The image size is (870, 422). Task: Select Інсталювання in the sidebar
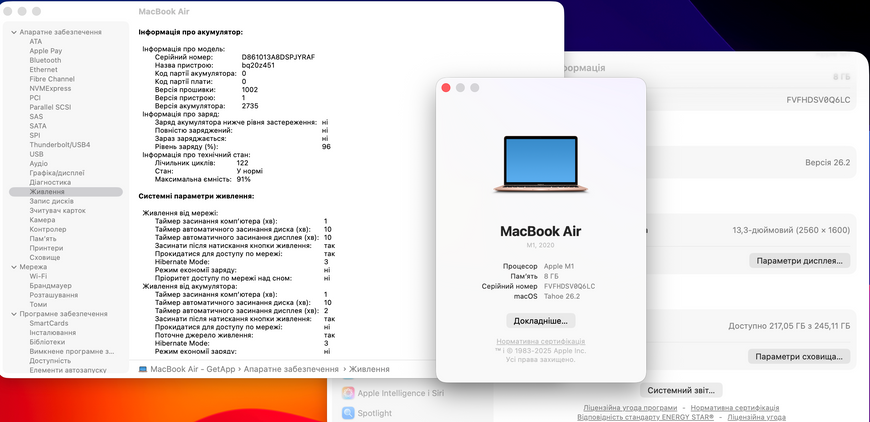coord(52,333)
